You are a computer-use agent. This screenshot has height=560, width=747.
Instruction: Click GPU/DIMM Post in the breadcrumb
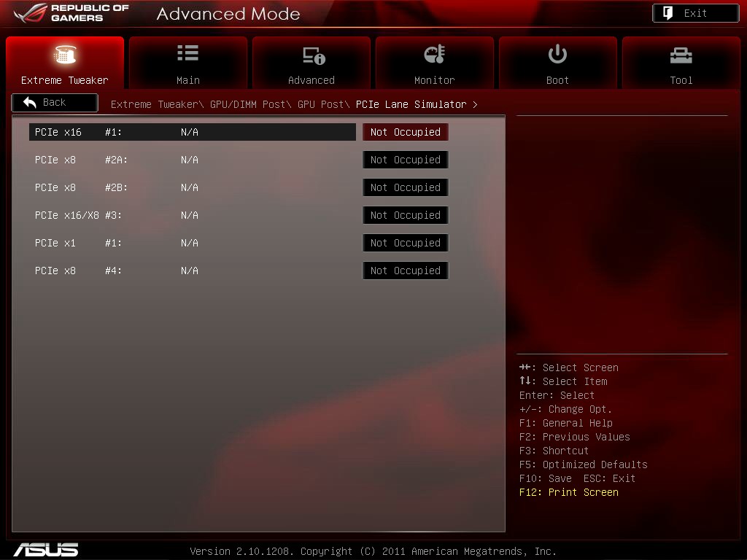pyautogui.click(x=248, y=104)
